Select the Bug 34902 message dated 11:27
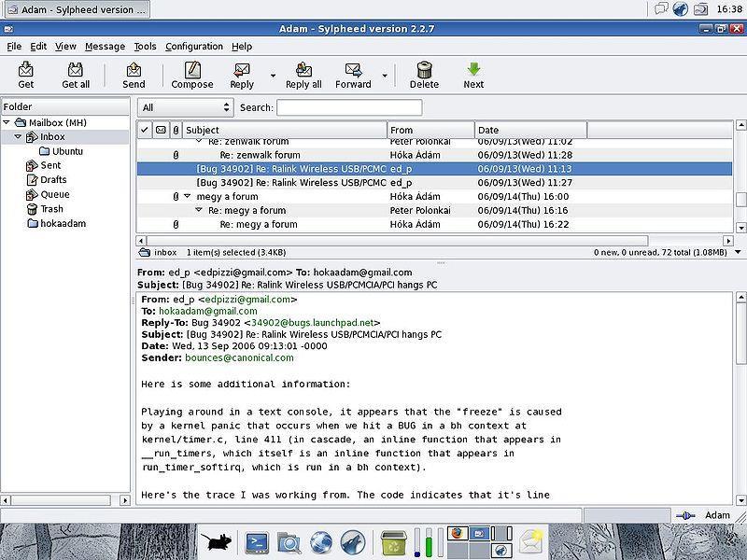Viewport: 747px width, 560px height. 434,182
